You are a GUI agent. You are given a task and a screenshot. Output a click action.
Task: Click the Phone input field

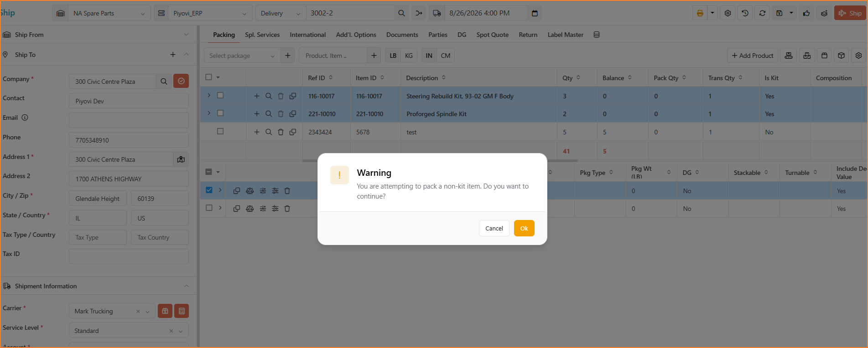point(129,140)
